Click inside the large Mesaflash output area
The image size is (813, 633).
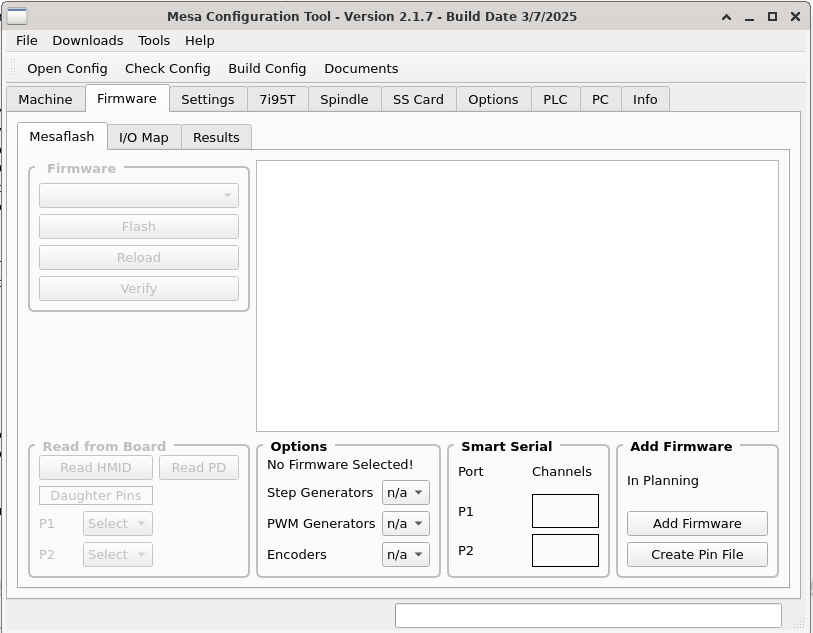pos(517,296)
